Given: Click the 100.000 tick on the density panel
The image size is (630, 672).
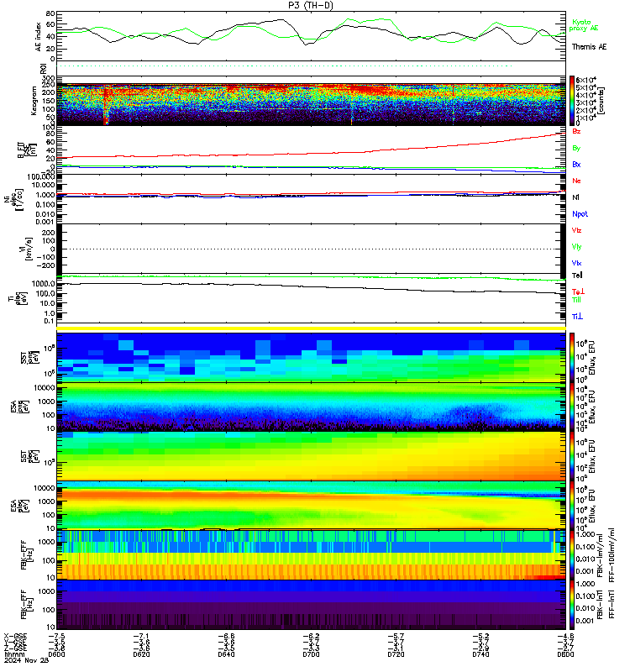Looking at the screenshot, I should (40, 177).
